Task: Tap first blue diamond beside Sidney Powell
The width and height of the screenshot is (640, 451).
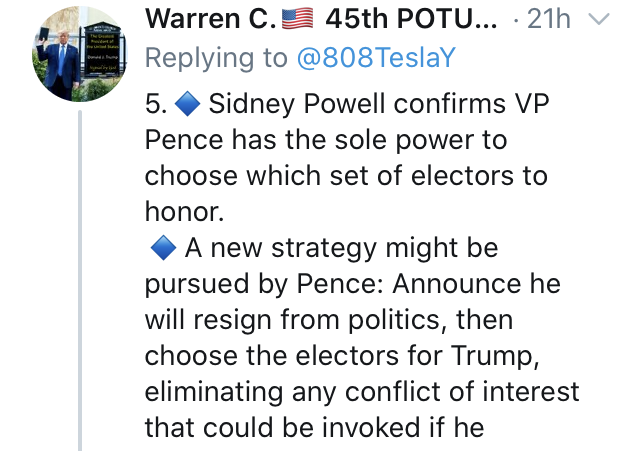Action: [187, 104]
